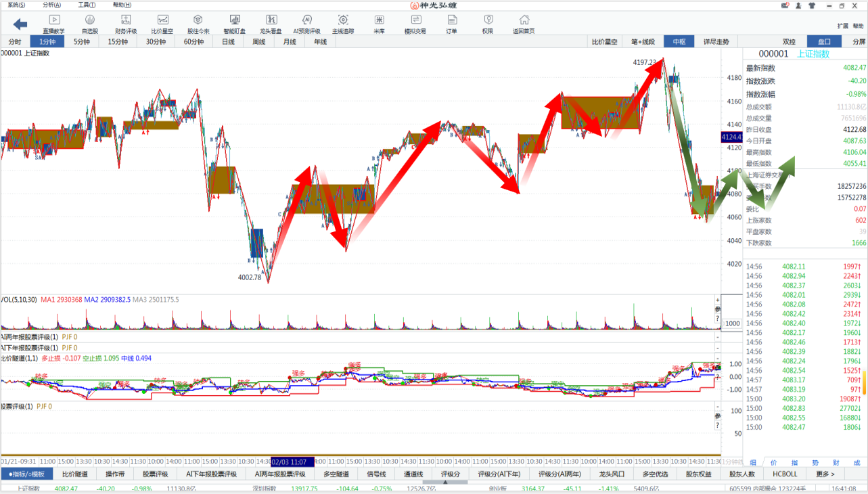Expand the 更多 indicators list
This screenshot has height=494, width=868.
coord(825,474)
